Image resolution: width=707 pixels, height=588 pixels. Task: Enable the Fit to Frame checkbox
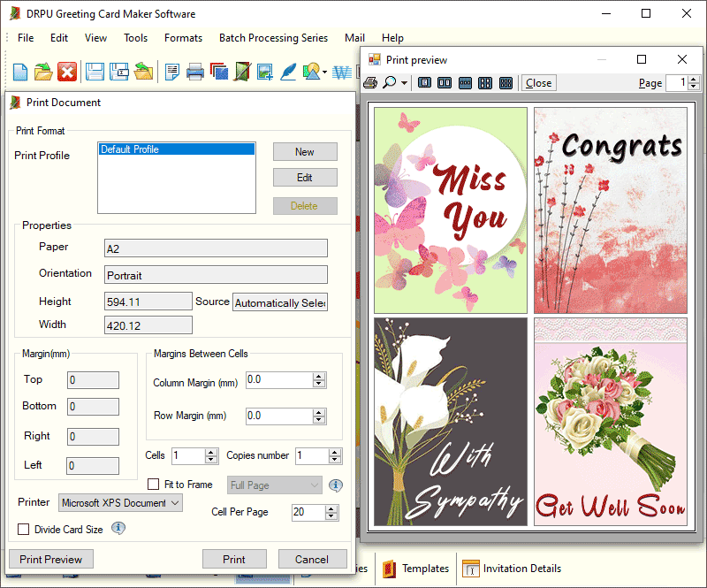[154, 485]
